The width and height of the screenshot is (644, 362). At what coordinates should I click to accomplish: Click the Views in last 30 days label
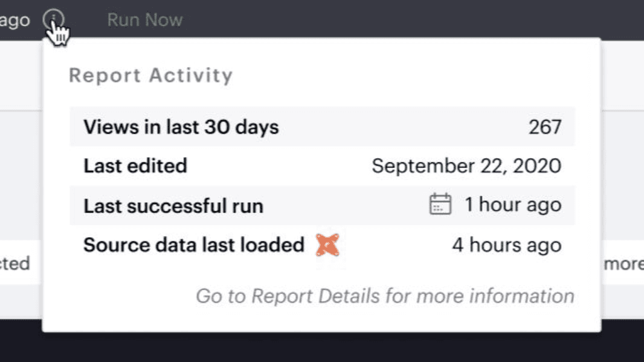point(181,127)
